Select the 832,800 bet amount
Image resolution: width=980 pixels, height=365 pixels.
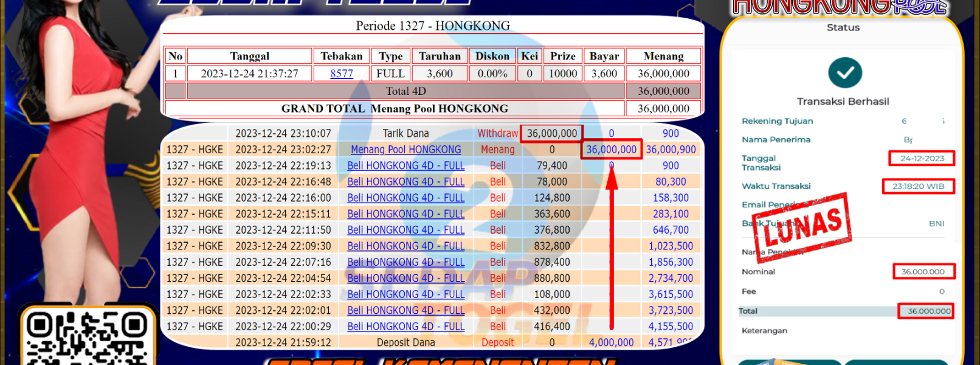[552, 246]
